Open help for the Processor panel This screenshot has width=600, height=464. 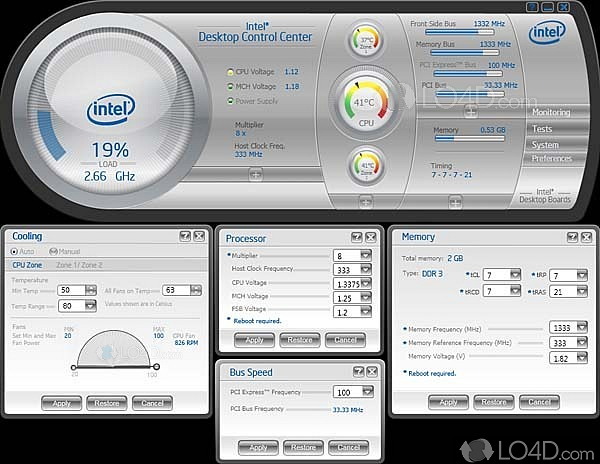coord(354,237)
